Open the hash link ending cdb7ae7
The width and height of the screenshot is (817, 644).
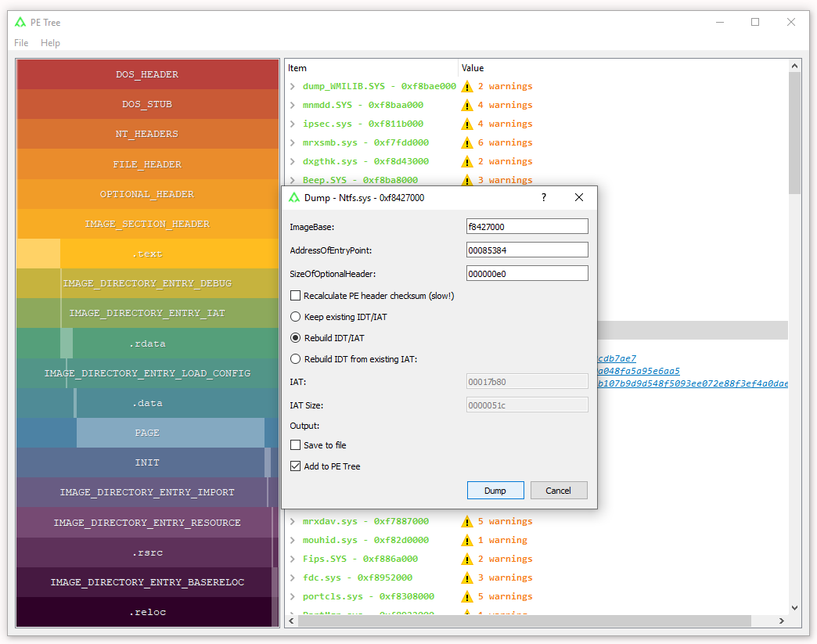(x=617, y=358)
